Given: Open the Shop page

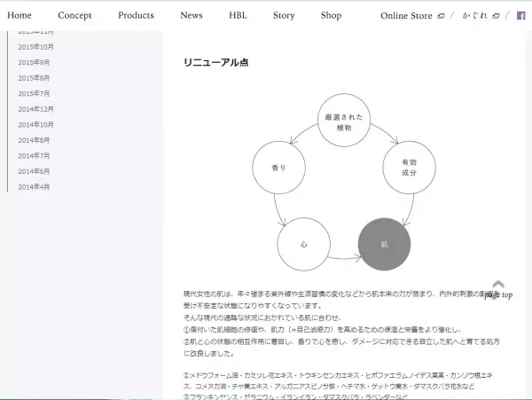Looking at the screenshot, I should [x=331, y=15].
